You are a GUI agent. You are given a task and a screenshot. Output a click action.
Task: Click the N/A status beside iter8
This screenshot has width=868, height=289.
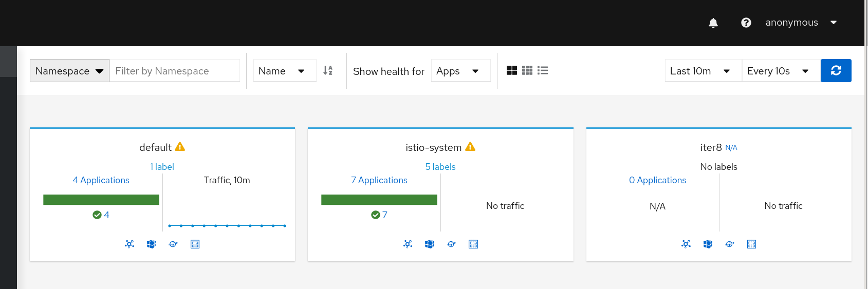coord(731,148)
